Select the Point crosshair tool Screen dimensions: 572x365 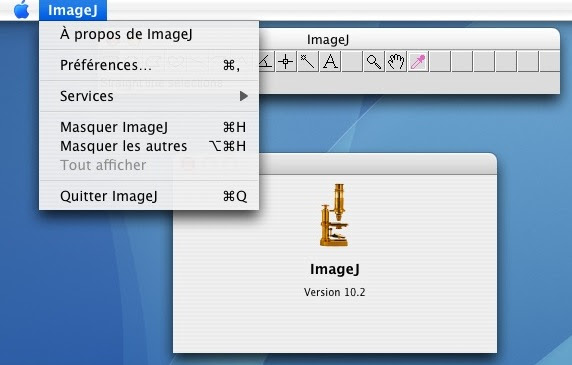tap(286, 62)
